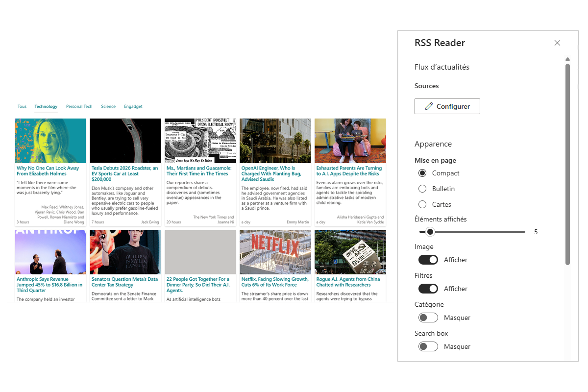Screen dimensions: 588x392
Task: Toggle the Image Afficher switch
Action: pos(428,260)
